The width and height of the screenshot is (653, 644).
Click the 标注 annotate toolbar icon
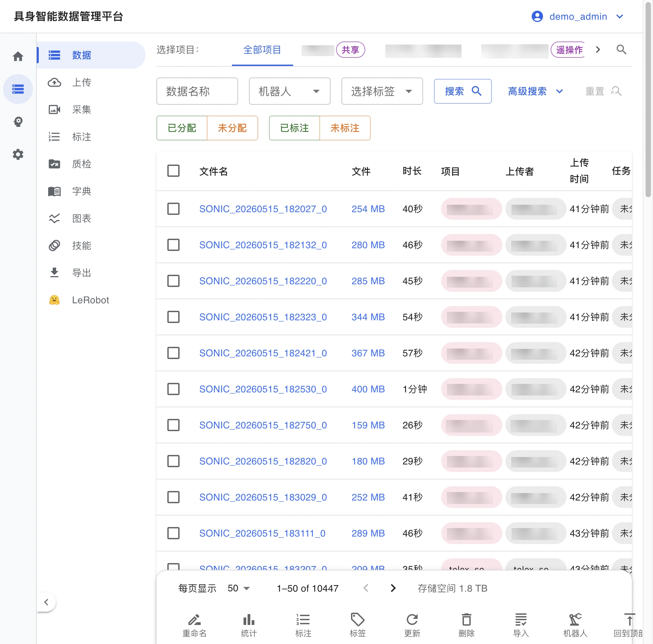[x=303, y=620]
